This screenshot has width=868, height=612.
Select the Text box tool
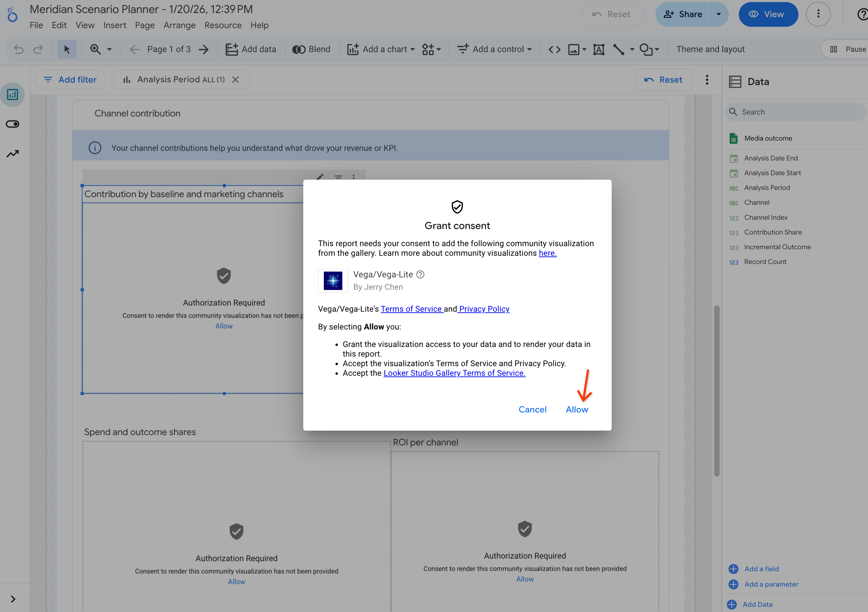pos(598,49)
